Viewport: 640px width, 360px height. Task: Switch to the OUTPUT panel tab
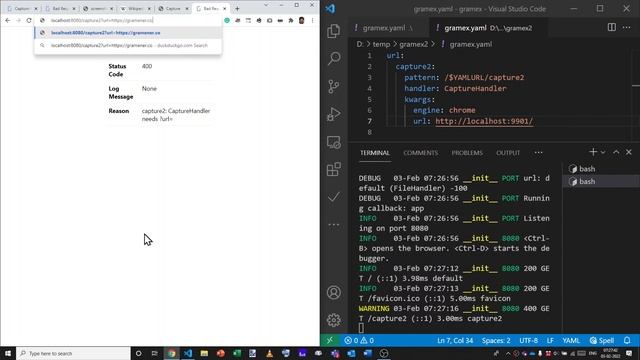pyautogui.click(x=508, y=153)
